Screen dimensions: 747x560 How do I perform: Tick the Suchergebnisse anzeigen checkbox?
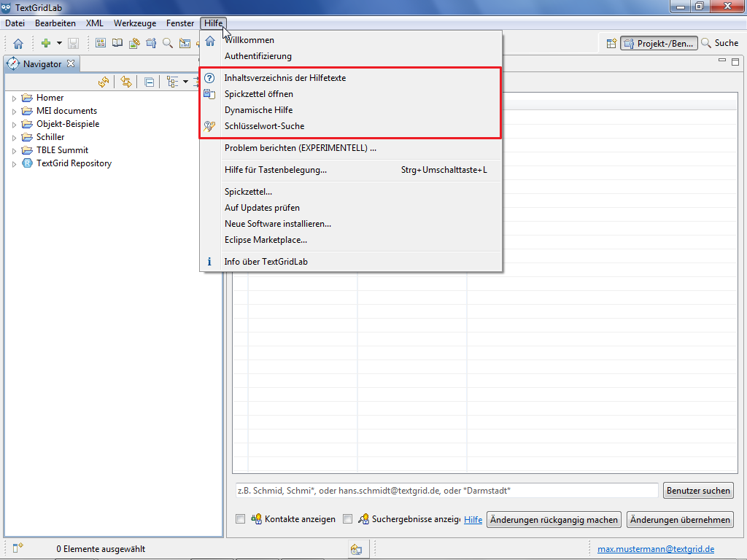pos(347,519)
